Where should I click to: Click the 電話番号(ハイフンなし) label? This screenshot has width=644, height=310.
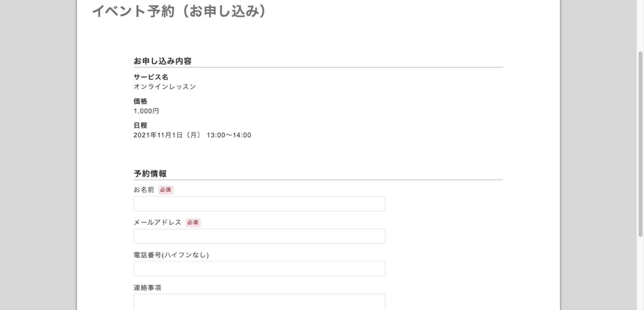click(x=171, y=255)
